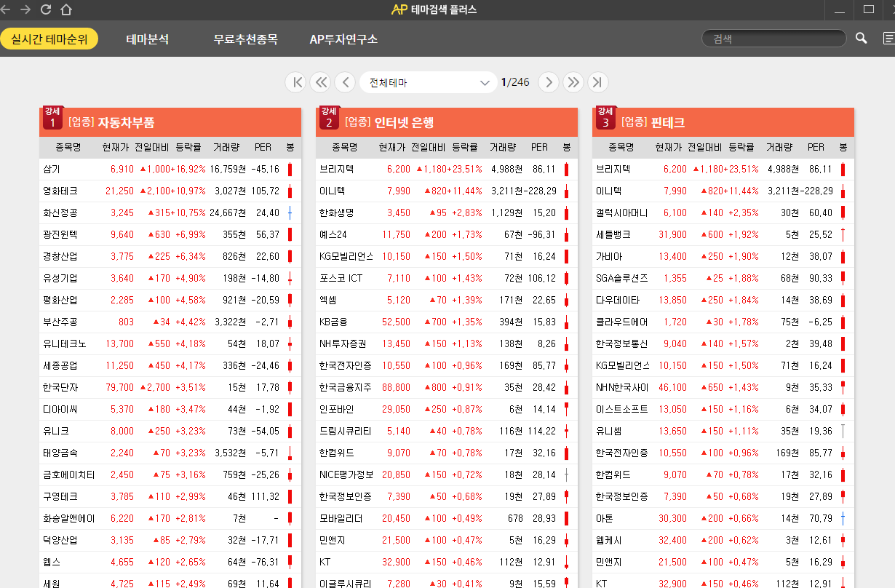Focus the 검색 search field
The image size is (895, 588).
774,39
